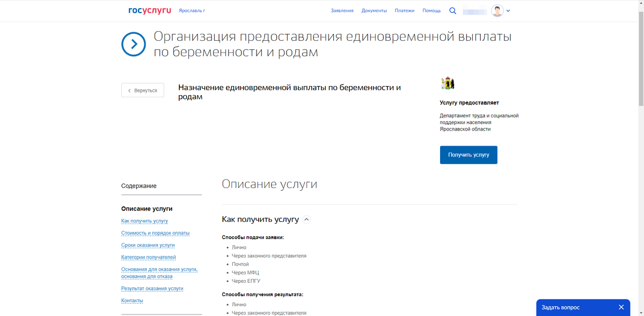Click the Через ЕПГУ list item
This screenshot has height=316, width=644.
point(246,281)
